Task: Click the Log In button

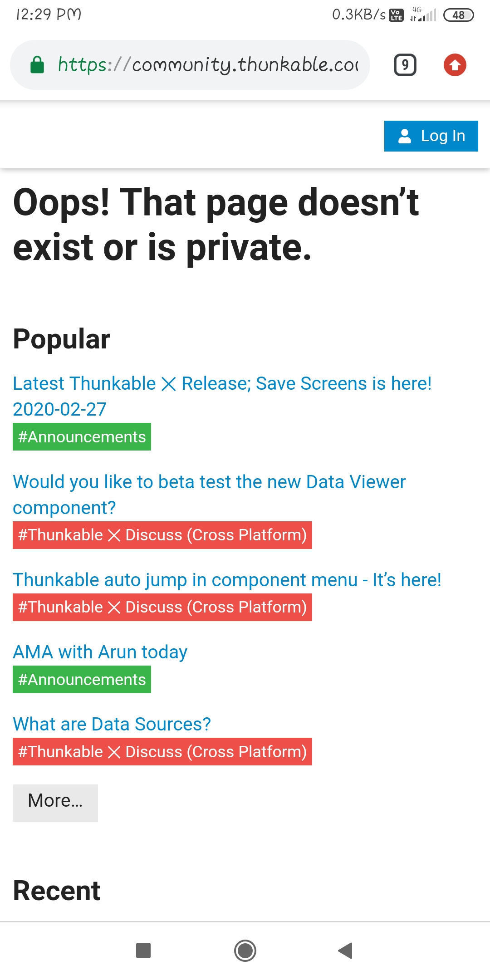Action: click(431, 136)
